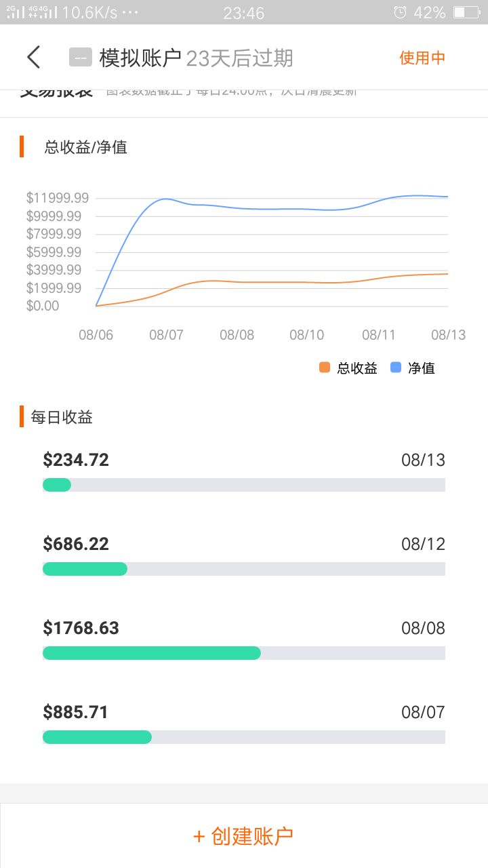
Task: Tap the 08/11 label on chart axis
Action: 379,335
